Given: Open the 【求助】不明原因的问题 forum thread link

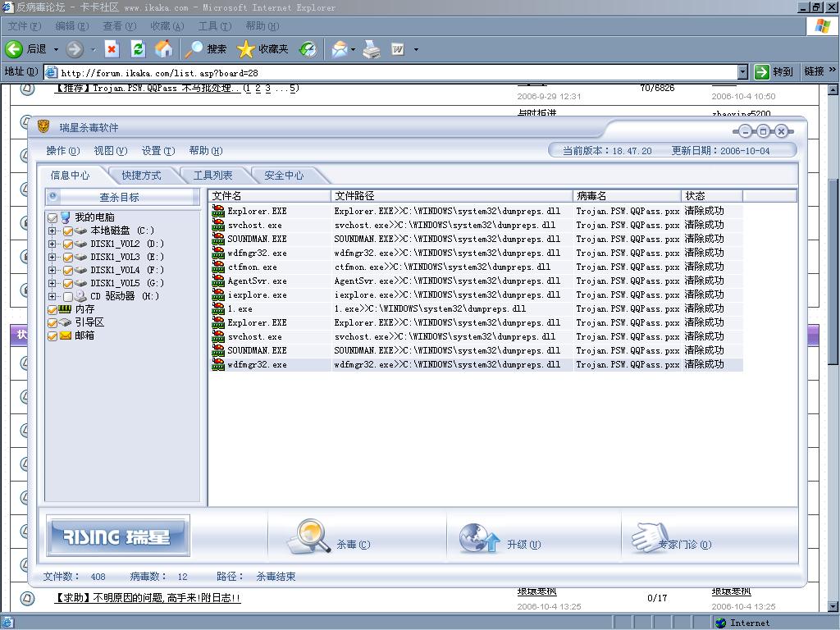Looking at the screenshot, I should pyautogui.click(x=148, y=598).
